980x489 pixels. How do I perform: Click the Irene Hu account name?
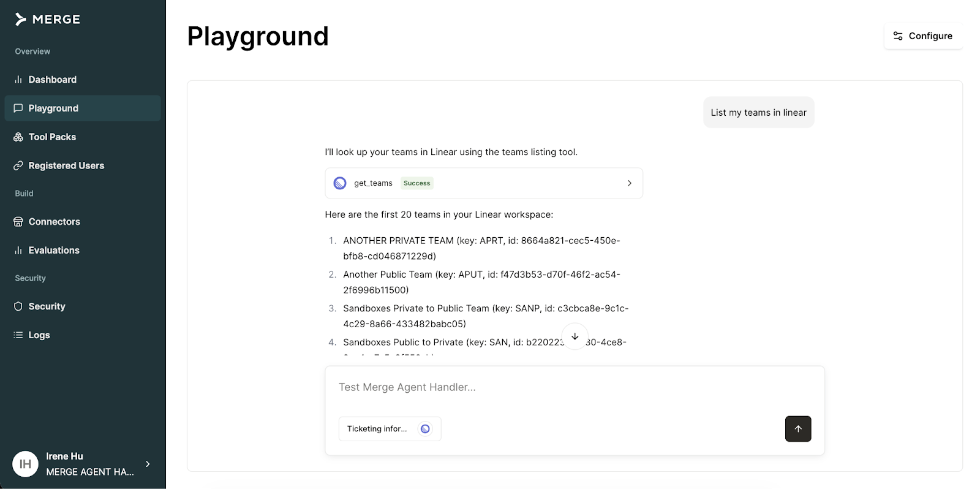pos(64,456)
